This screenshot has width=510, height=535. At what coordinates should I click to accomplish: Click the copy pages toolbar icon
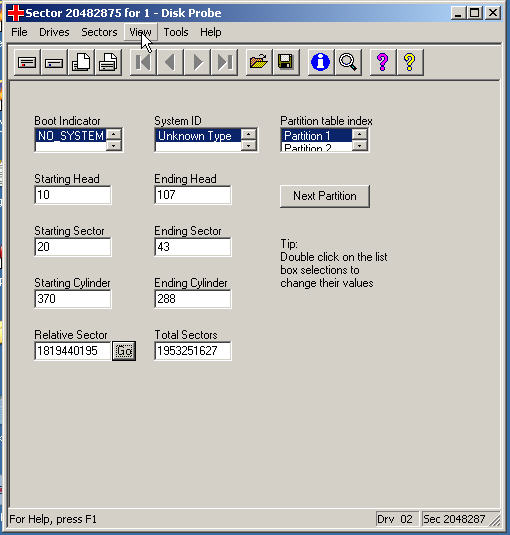(81, 62)
